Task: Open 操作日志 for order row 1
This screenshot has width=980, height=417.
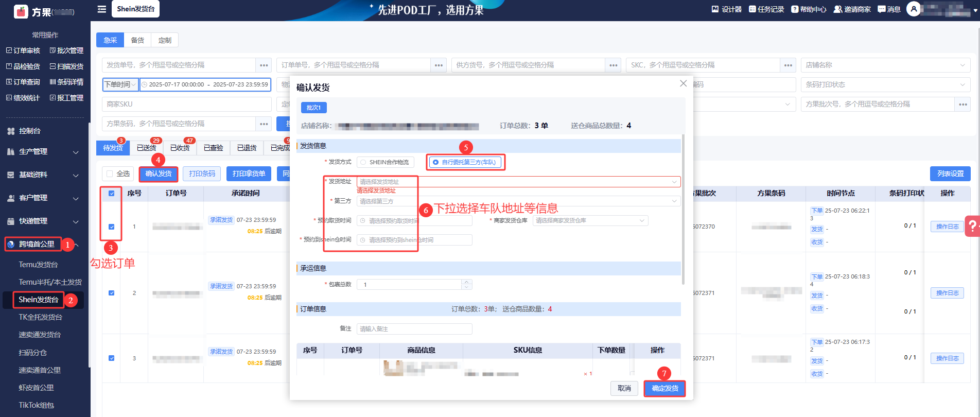Action: click(x=947, y=227)
